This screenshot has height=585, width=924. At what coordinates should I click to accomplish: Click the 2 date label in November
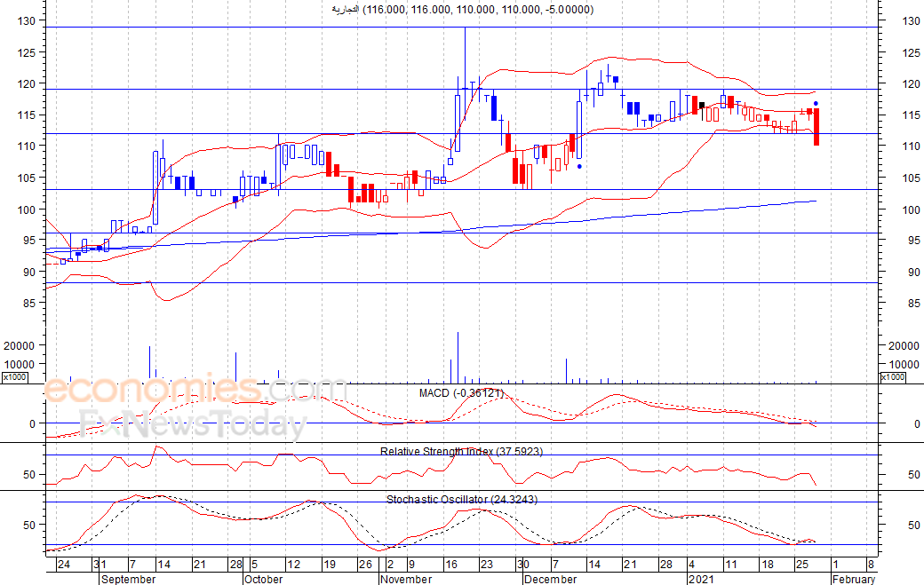point(390,565)
